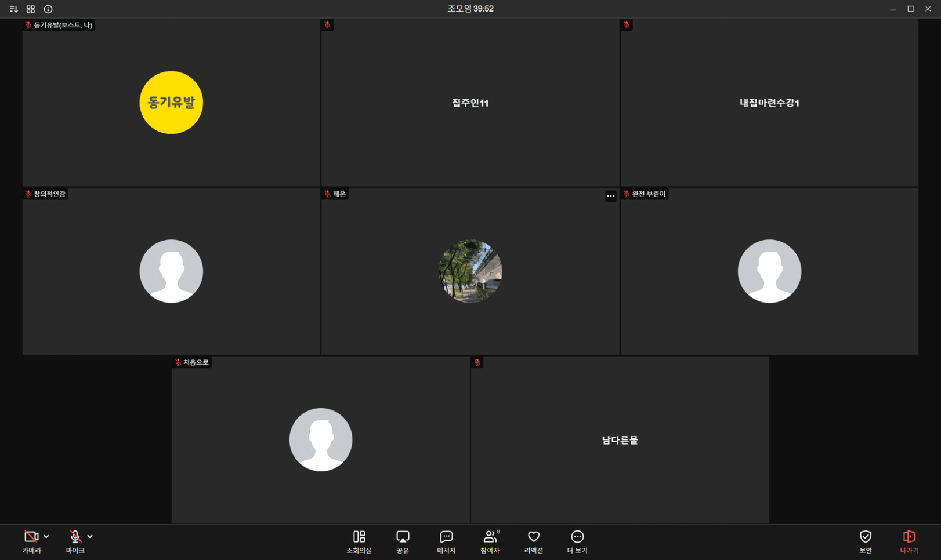Viewport: 941px width, 560px height.
Task: Open the three-dot menu on 해온's tile
Action: 610,196
